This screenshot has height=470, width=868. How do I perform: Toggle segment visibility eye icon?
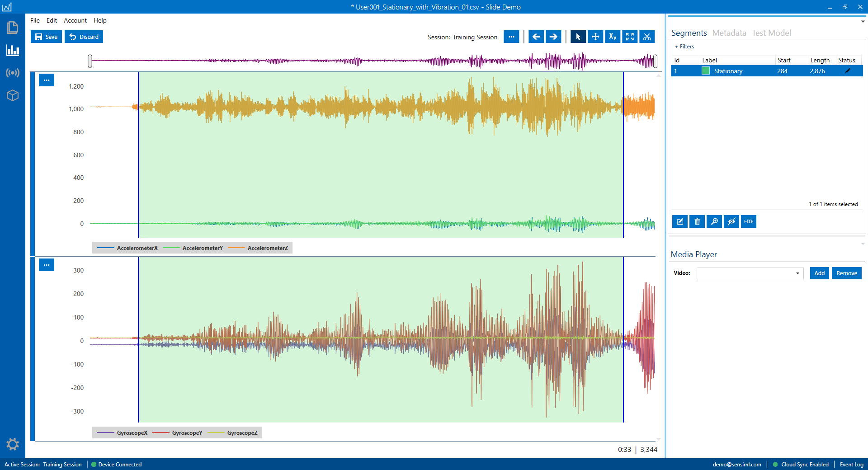click(731, 221)
